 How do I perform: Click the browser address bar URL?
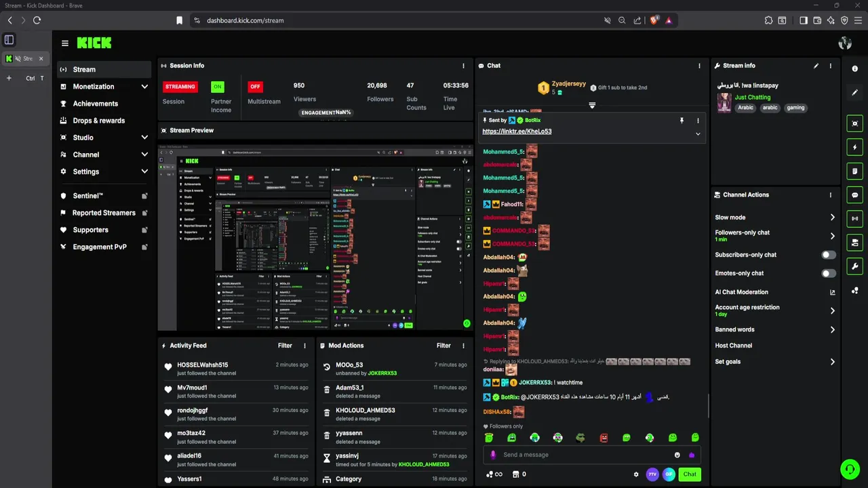coord(245,20)
